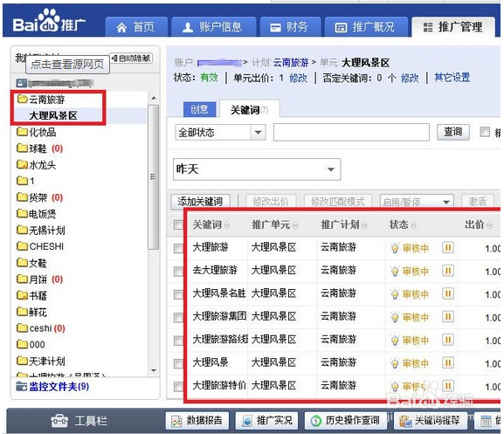Check the box for keyword 大理旅游

pos(178,248)
